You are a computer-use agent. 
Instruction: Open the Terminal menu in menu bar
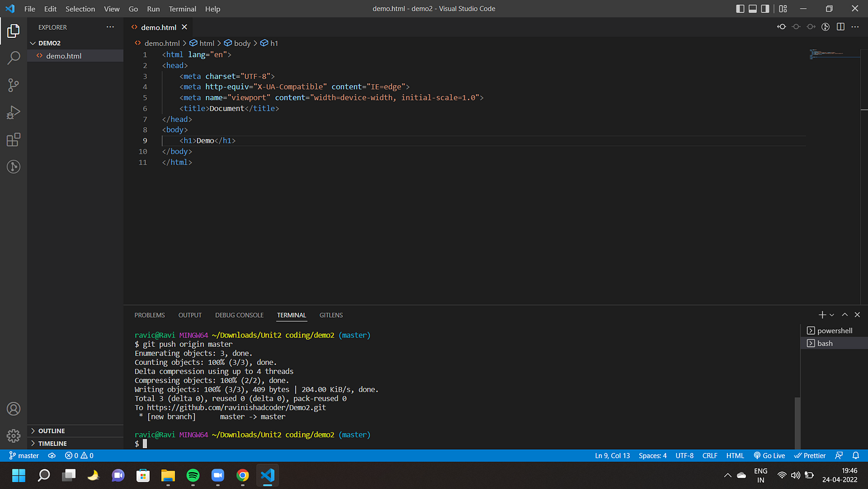click(x=182, y=9)
